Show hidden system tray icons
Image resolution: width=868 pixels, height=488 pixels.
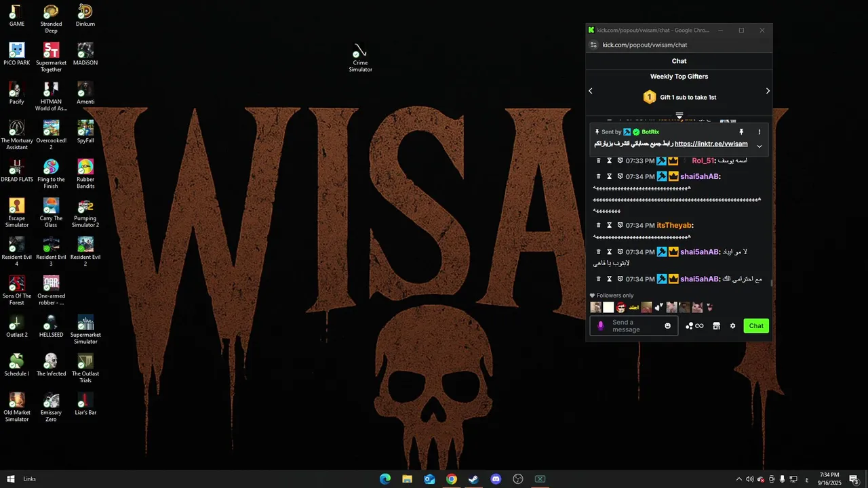[739, 479]
